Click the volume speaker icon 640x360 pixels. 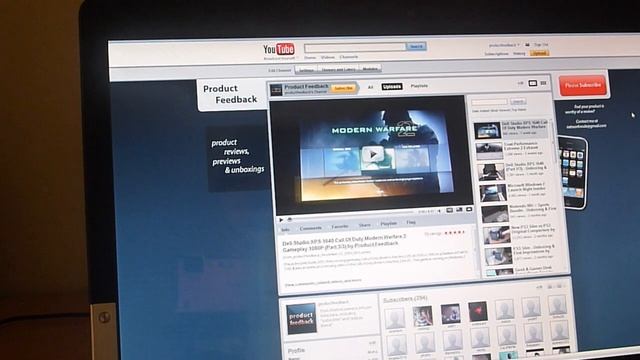click(x=439, y=211)
